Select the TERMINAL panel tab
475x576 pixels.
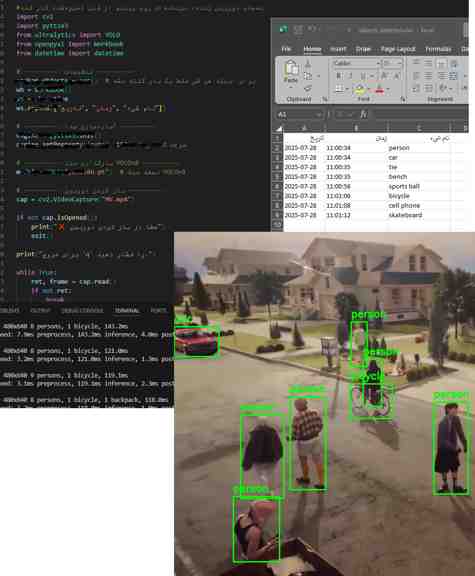click(127, 311)
